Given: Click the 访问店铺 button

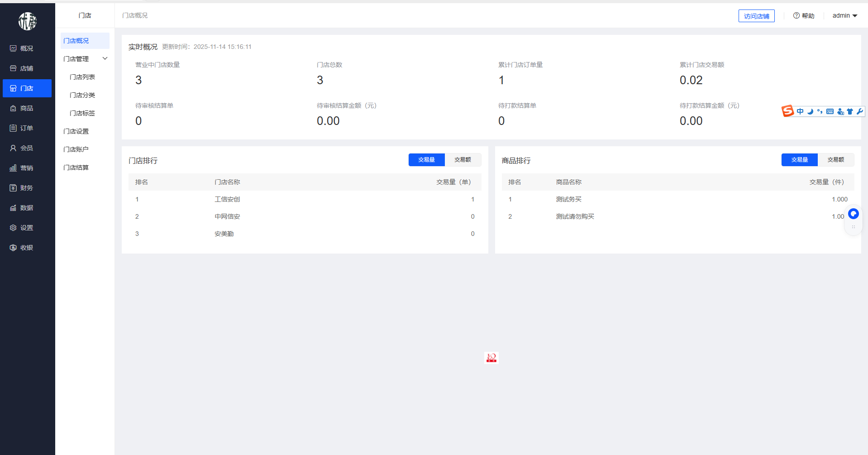Looking at the screenshot, I should coord(756,16).
